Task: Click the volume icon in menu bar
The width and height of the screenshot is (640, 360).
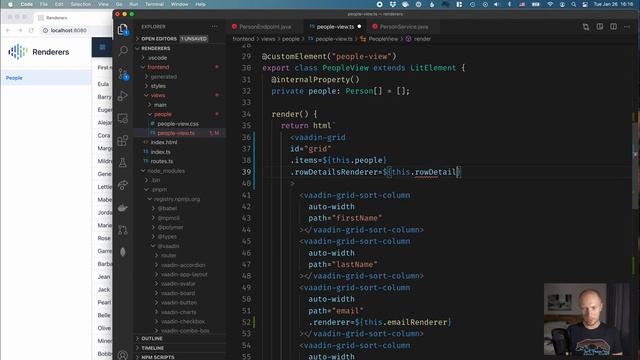Action: [496, 4]
